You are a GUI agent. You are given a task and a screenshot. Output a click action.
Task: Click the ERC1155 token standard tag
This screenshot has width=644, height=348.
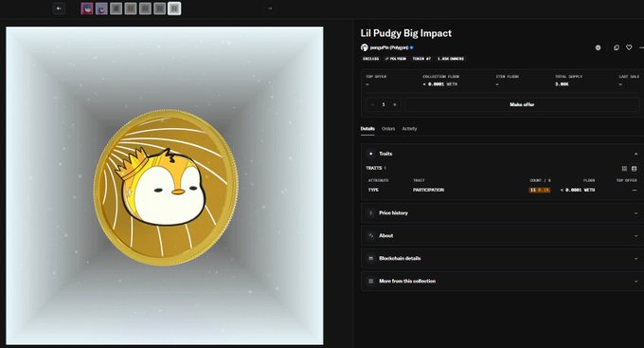(x=371, y=59)
